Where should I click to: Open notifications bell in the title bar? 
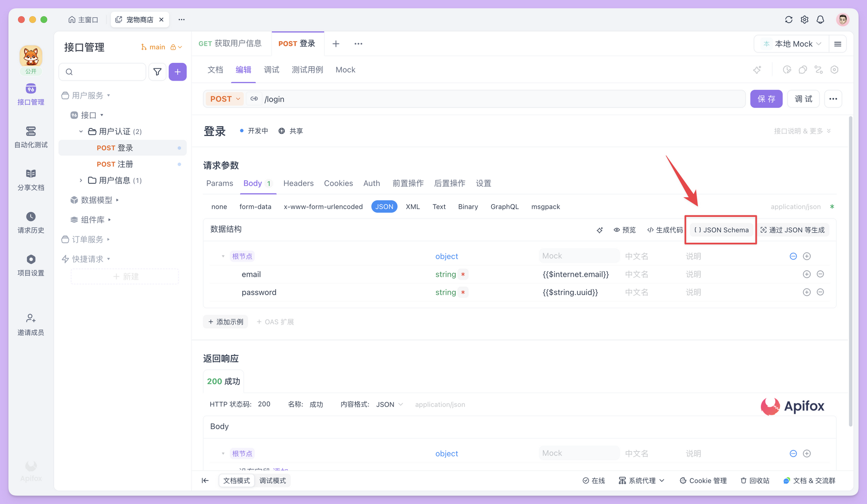pos(820,20)
